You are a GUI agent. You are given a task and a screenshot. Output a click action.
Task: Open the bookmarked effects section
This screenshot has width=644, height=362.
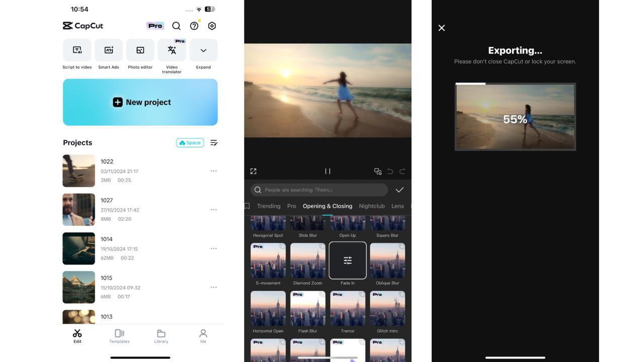[x=246, y=206]
